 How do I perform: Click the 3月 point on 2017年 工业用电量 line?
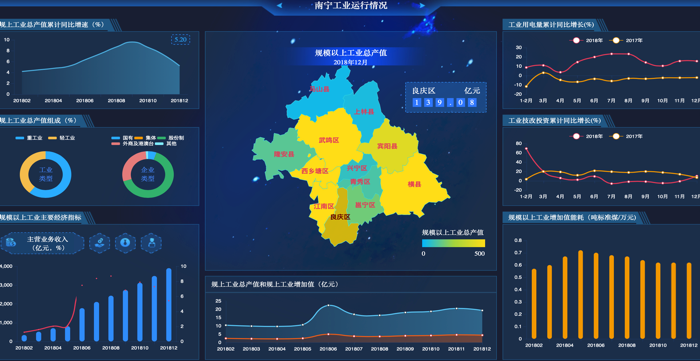pos(543,73)
